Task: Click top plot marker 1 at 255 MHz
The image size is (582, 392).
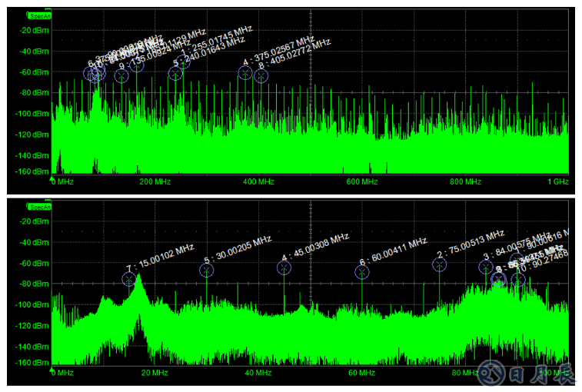Action: 183,61
